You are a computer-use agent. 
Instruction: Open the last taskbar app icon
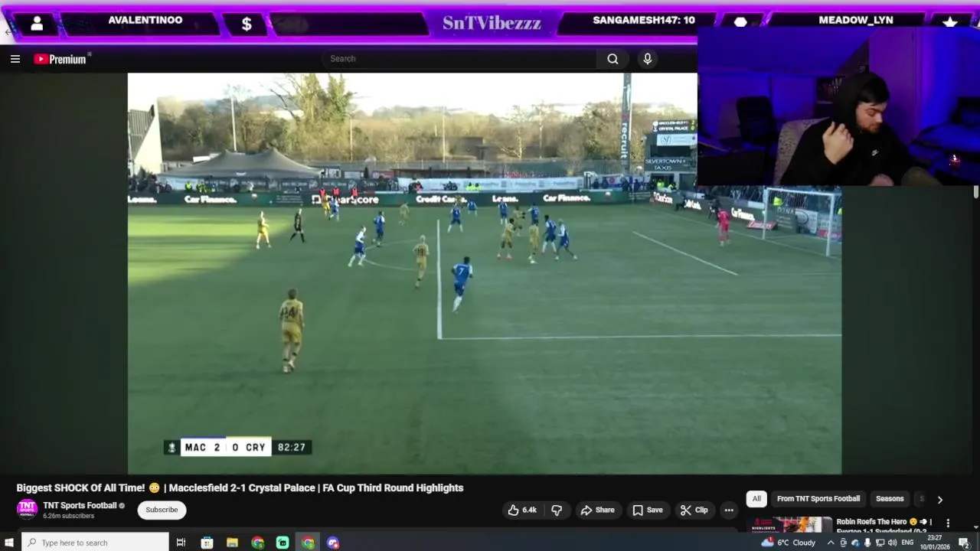333,543
